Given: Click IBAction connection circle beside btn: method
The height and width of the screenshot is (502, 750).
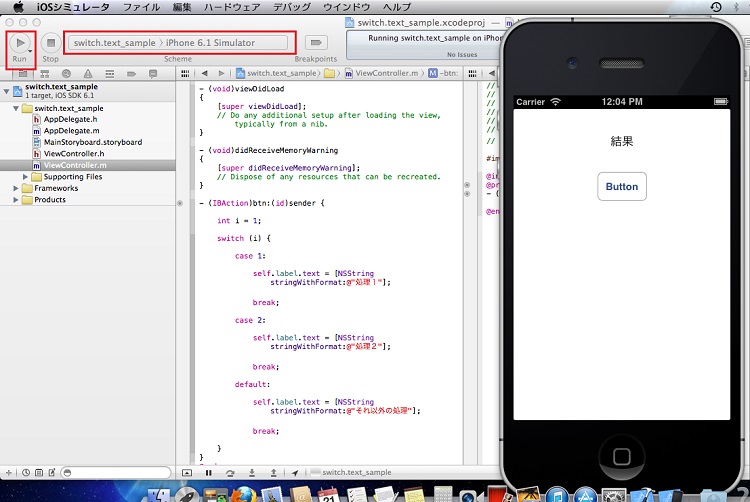Looking at the screenshot, I should coord(180,203).
